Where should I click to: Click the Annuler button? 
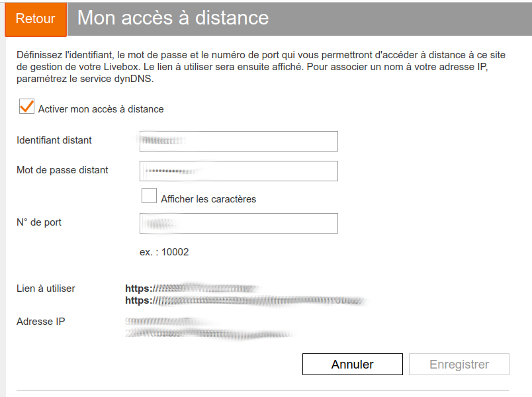pyautogui.click(x=352, y=364)
